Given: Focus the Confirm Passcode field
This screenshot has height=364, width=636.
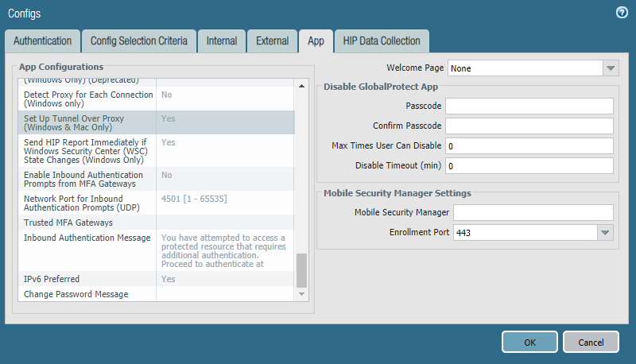Looking at the screenshot, I should click(529, 126).
